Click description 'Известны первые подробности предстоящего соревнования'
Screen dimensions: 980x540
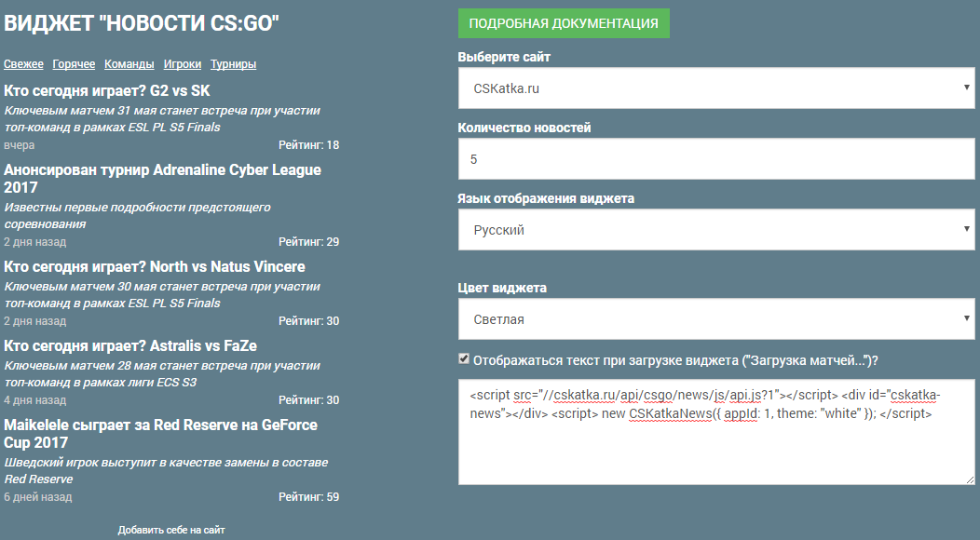coord(138,215)
